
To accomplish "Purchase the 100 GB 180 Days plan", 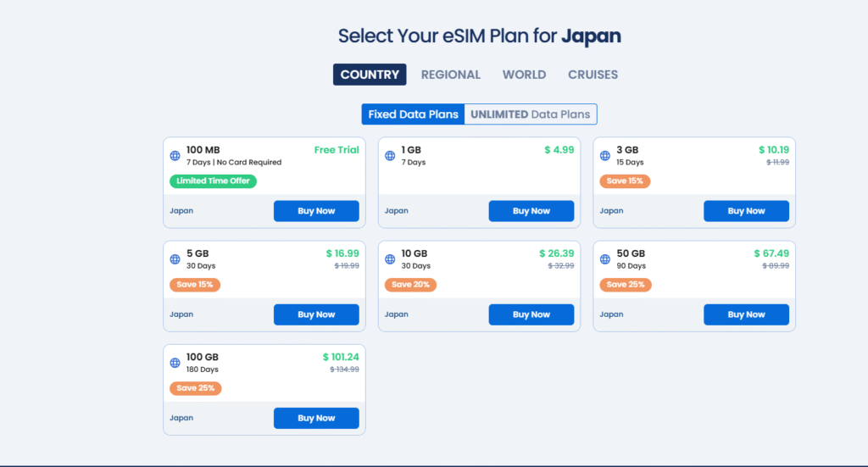I will (316, 418).
